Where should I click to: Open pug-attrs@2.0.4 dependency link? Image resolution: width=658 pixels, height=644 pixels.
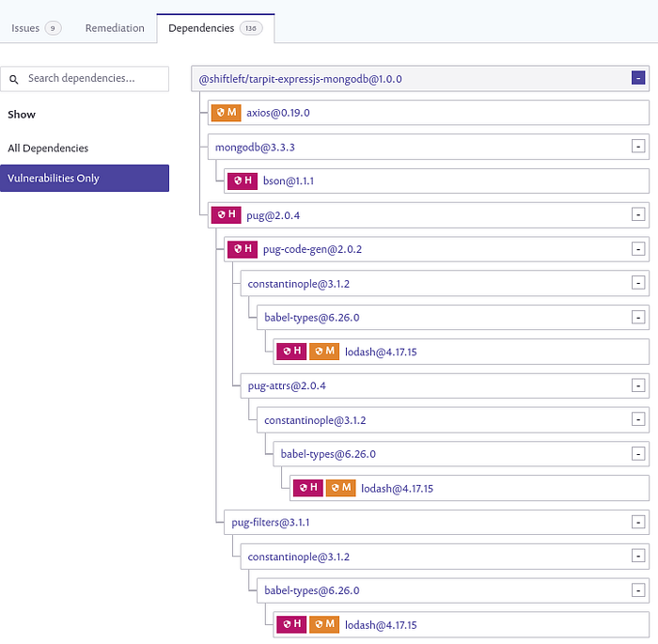[287, 385]
